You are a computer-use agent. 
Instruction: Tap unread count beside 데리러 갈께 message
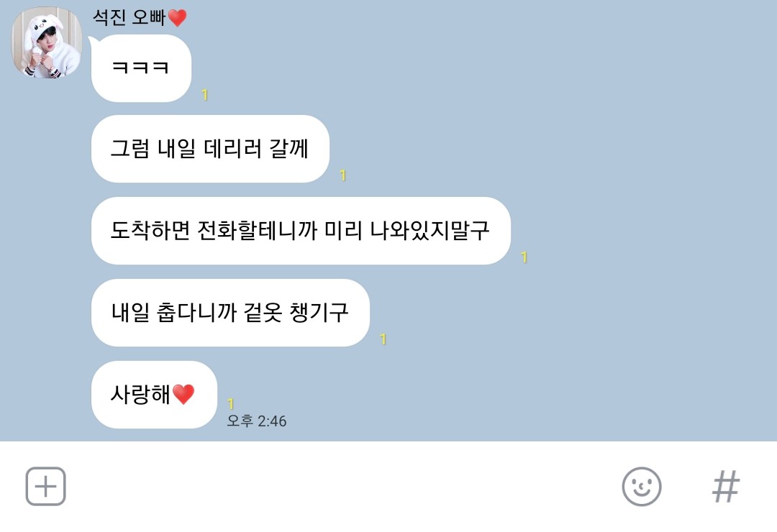pyautogui.click(x=343, y=175)
